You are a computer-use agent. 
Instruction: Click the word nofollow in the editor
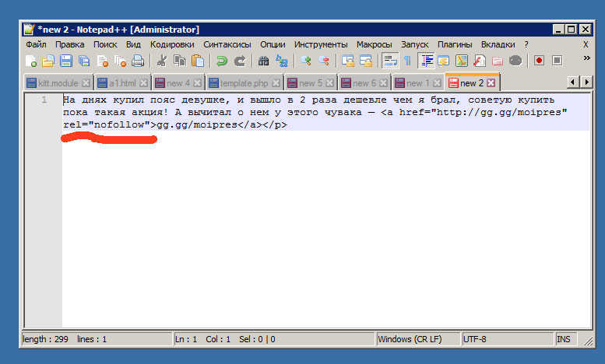point(119,124)
